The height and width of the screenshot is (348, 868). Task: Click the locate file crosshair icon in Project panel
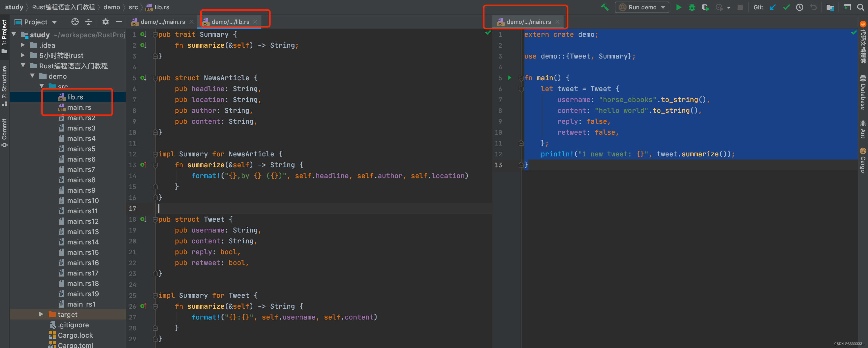point(75,22)
